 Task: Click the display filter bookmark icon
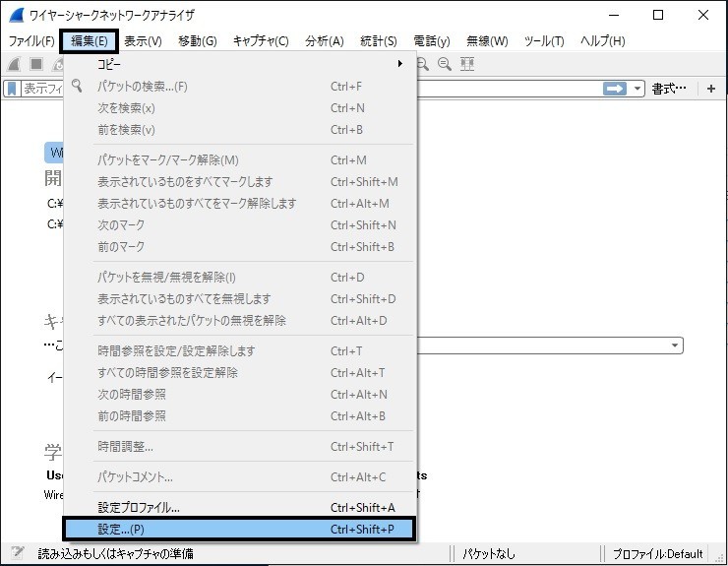pos(13,89)
